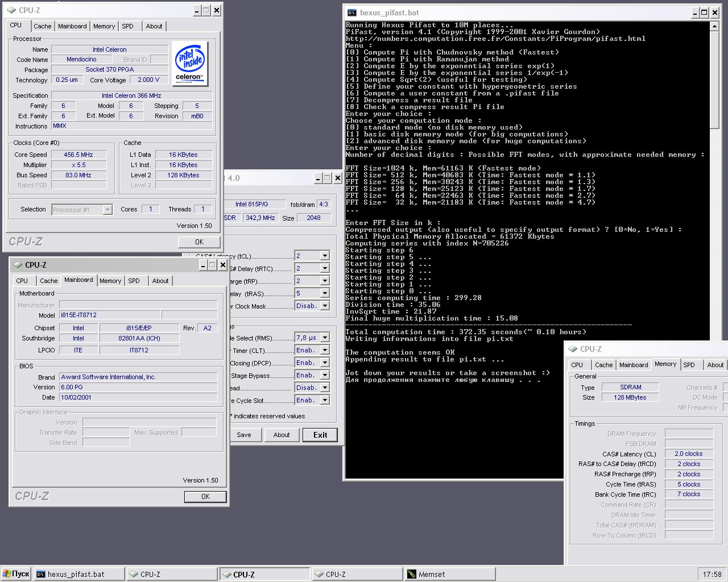This screenshot has width=728, height=582.
Task: Click the Bus Speed value 83.0 MHz
Action: (78, 175)
